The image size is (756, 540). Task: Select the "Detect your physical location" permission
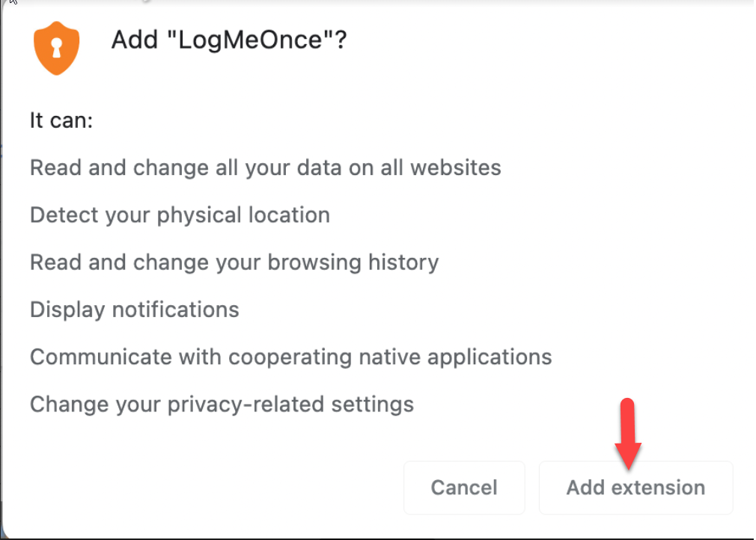pos(180,215)
